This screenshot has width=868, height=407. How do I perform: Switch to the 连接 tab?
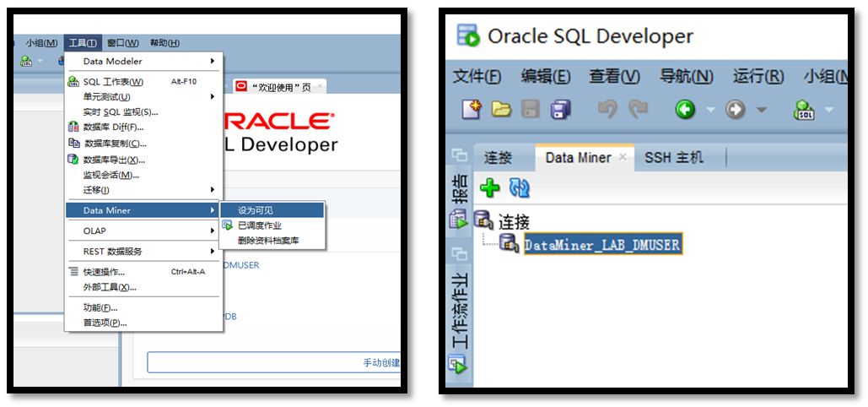click(x=498, y=157)
